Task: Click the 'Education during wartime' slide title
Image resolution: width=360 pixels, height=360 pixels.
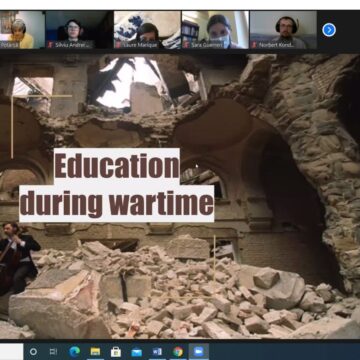Action: [x=116, y=185]
